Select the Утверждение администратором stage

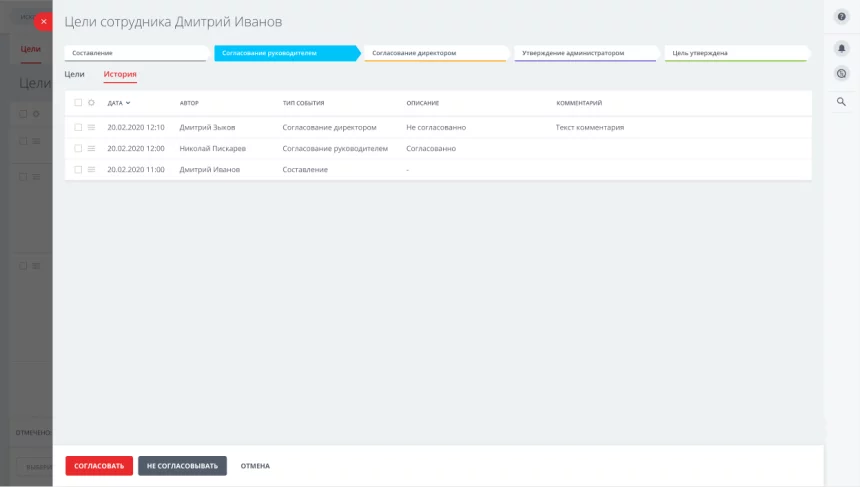(586, 53)
